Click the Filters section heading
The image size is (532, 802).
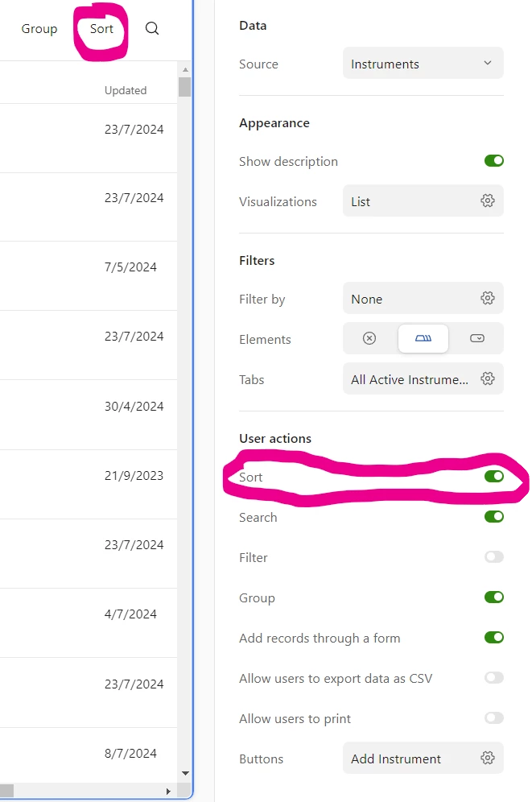pyautogui.click(x=257, y=260)
